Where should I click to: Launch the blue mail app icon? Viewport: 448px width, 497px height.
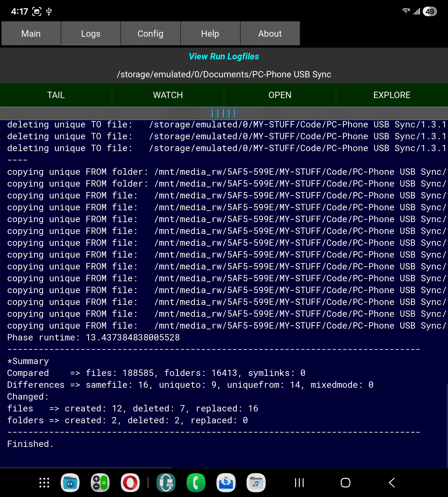[226, 483]
